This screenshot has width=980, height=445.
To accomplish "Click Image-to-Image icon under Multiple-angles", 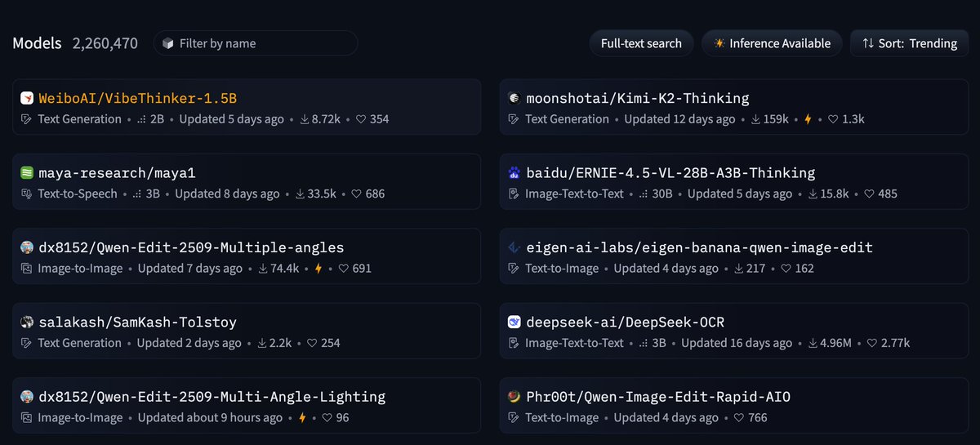I will [x=26, y=269].
